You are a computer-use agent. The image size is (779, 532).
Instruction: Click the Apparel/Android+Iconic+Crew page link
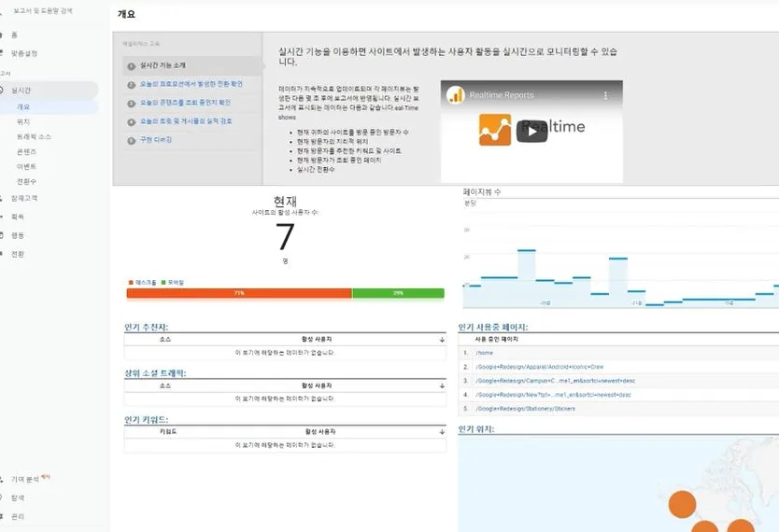(540, 367)
